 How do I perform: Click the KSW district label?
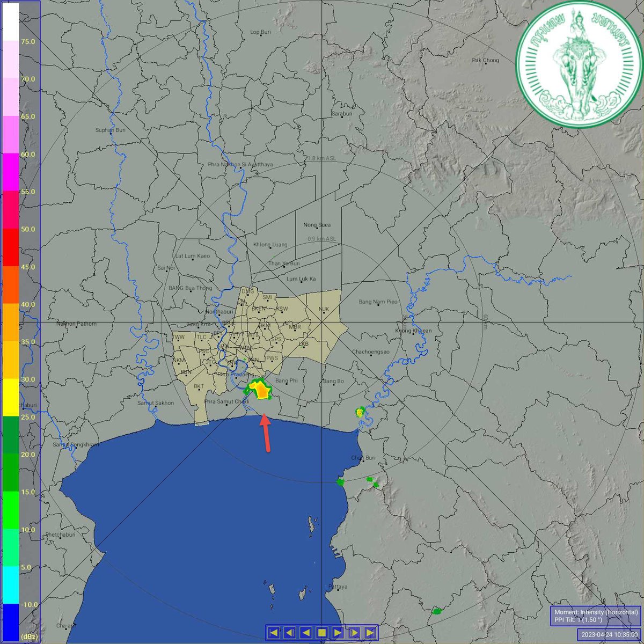(x=282, y=309)
